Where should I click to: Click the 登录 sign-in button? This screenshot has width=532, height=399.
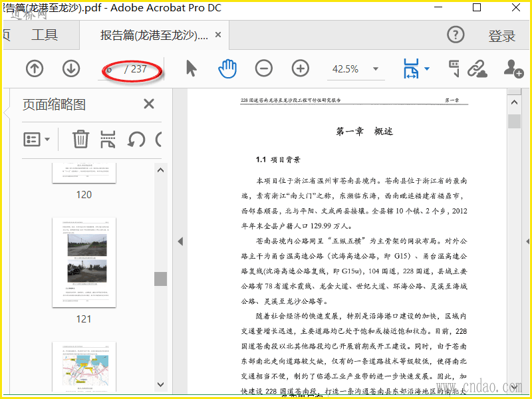point(502,36)
